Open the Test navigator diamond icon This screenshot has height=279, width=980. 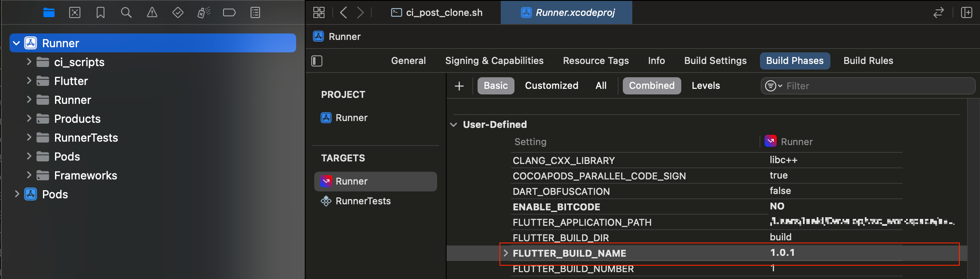point(178,13)
